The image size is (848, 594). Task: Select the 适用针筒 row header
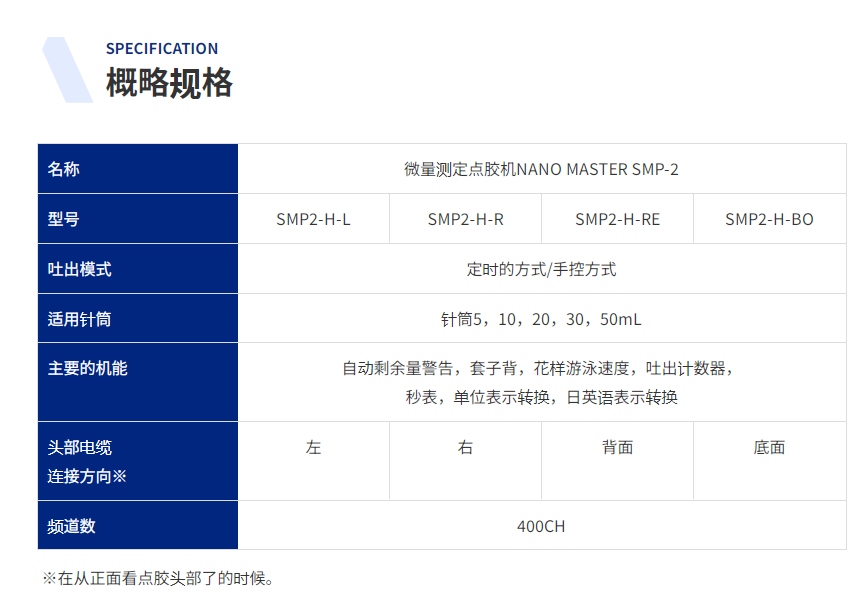point(138,319)
